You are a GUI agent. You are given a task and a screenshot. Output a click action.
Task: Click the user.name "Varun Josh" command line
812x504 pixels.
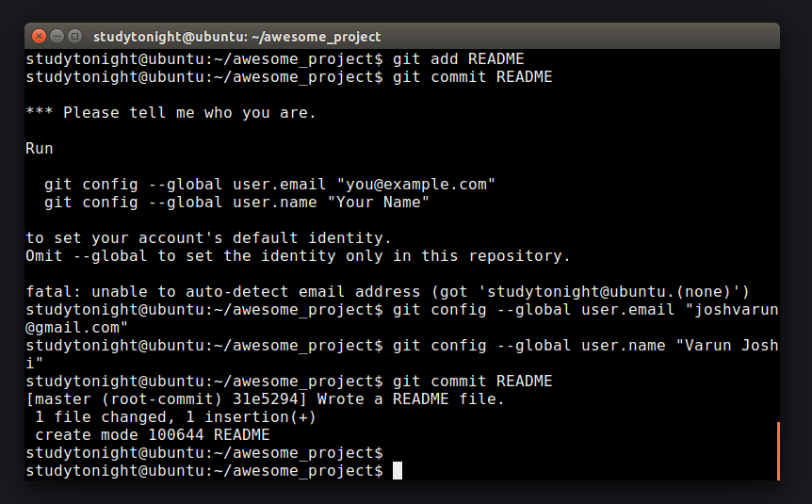click(x=402, y=346)
